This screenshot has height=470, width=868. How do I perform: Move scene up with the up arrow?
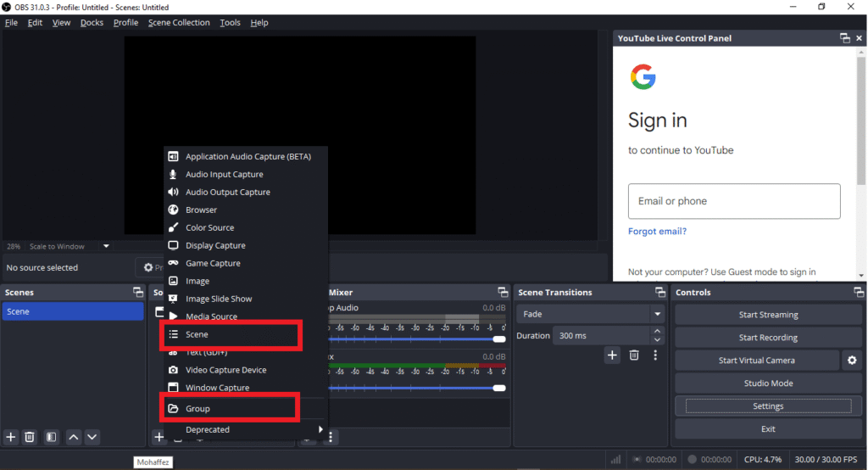pos(73,437)
